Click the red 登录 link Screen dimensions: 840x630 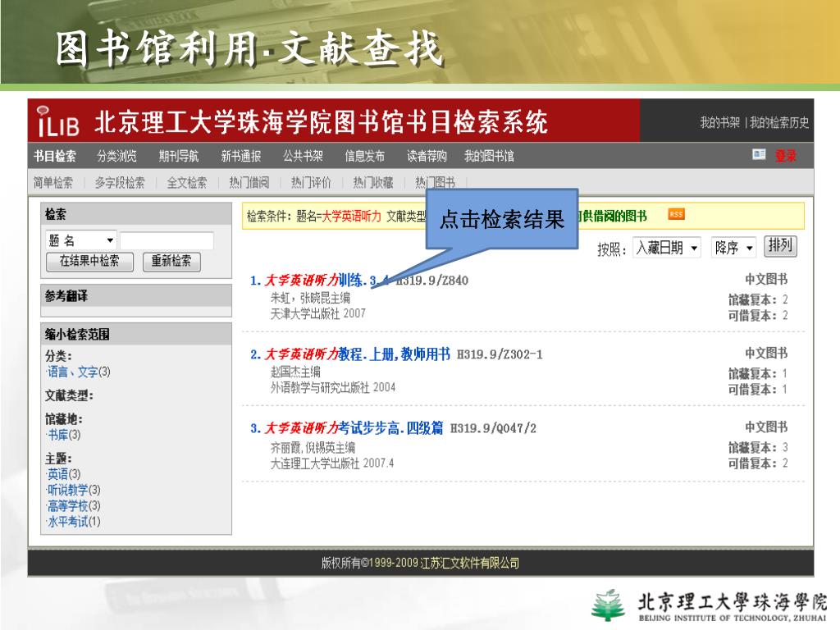point(785,156)
